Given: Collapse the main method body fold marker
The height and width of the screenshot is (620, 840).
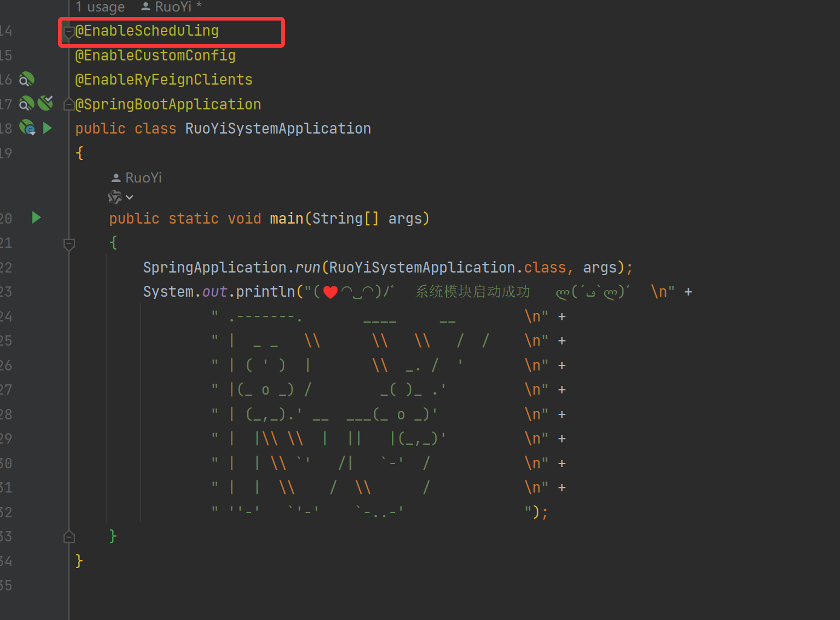Looking at the screenshot, I should [69, 244].
